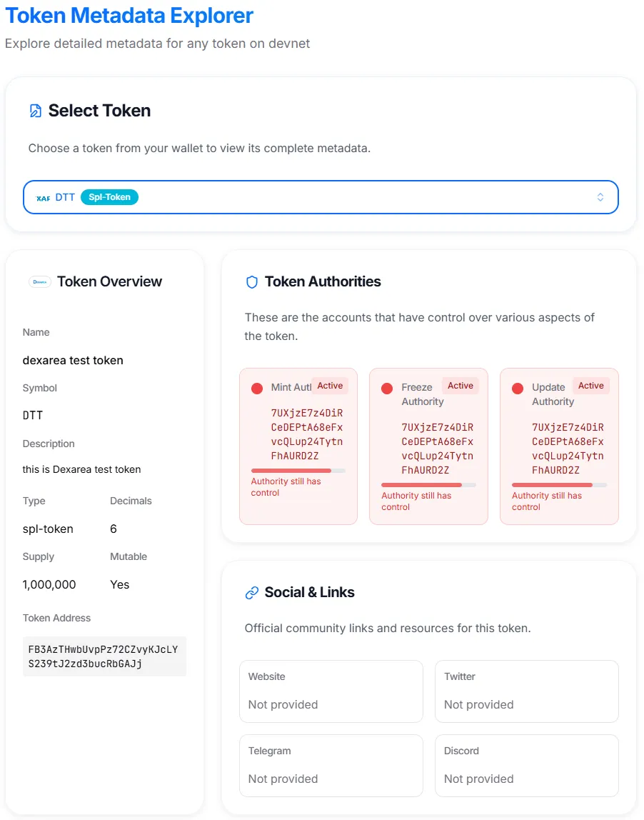This screenshot has width=644, height=820.
Task: Click the up-down chevron in token selector
Action: 600,197
